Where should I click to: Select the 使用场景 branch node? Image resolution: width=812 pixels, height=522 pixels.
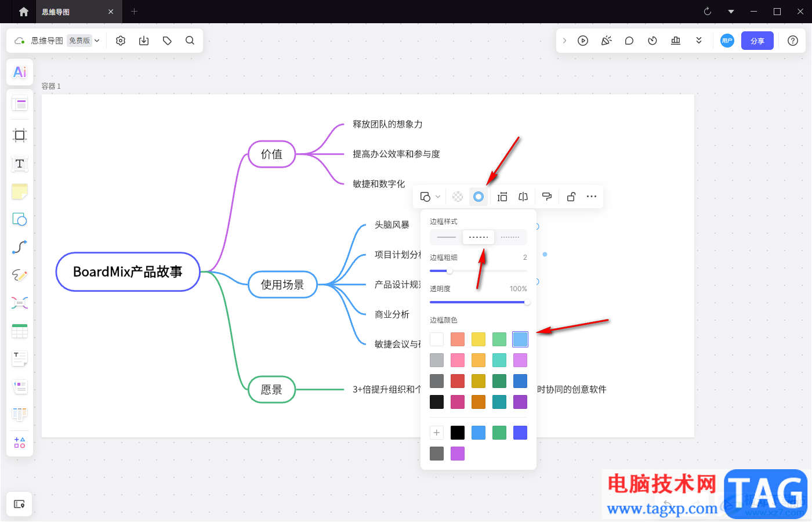(x=282, y=285)
